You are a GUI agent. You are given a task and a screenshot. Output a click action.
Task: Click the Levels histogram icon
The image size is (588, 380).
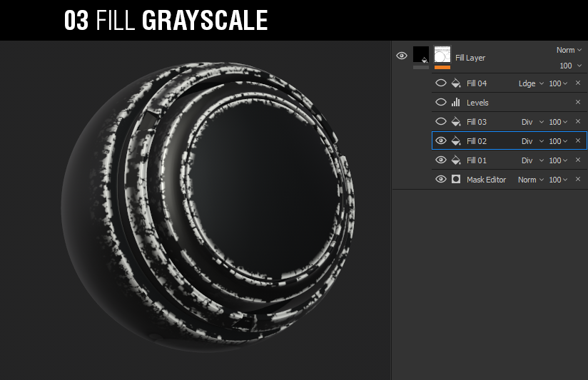tap(456, 103)
